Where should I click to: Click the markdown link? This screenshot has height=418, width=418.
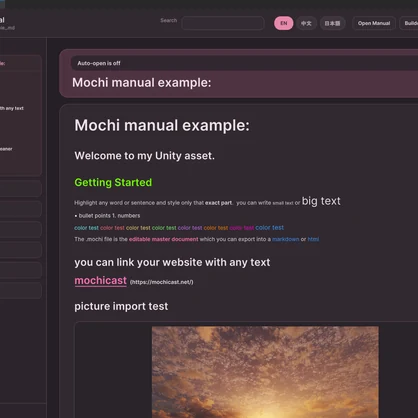pyautogui.click(x=286, y=239)
